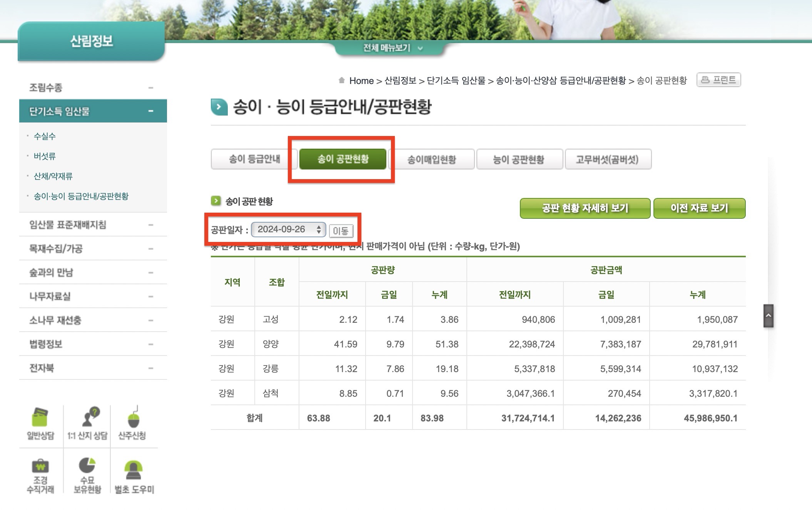Open the 공판일자 date dropdown

pos(288,230)
